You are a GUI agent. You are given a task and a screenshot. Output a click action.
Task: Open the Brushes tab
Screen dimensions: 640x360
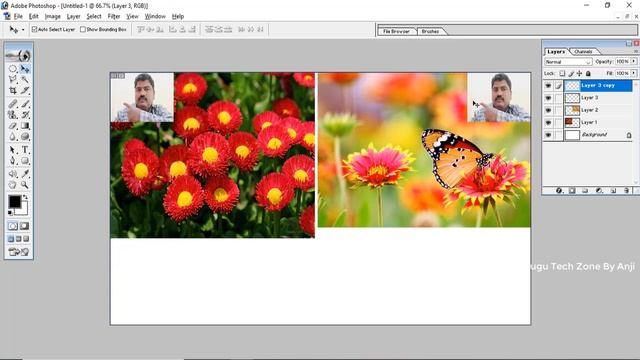point(430,31)
